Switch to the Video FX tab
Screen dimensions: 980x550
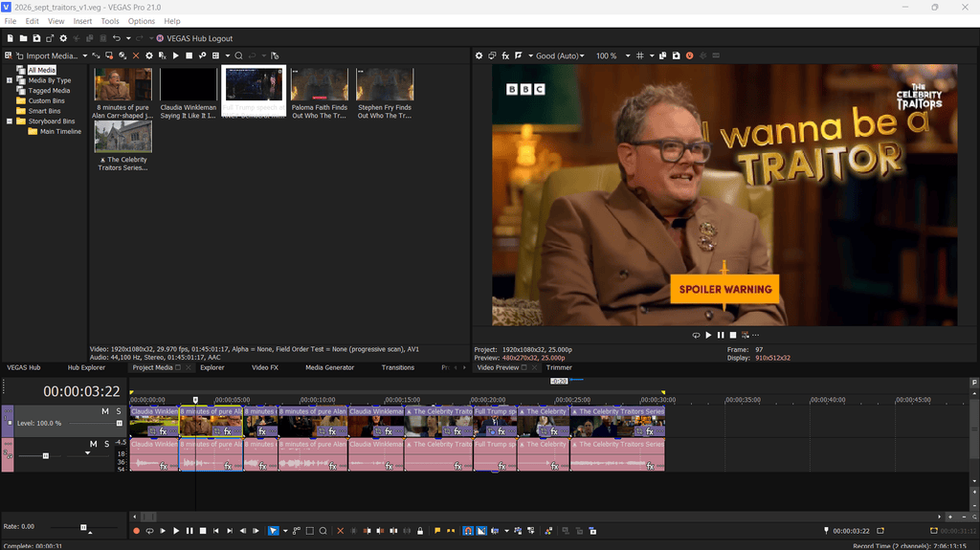click(265, 367)
